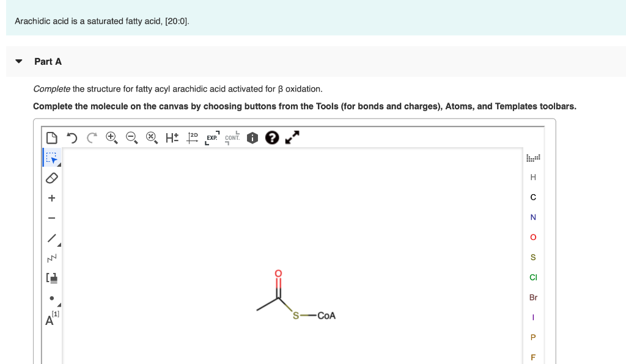626x364 pixels.
Task: Activate the decrease charge tool
Action: click(x=52, y=218)
